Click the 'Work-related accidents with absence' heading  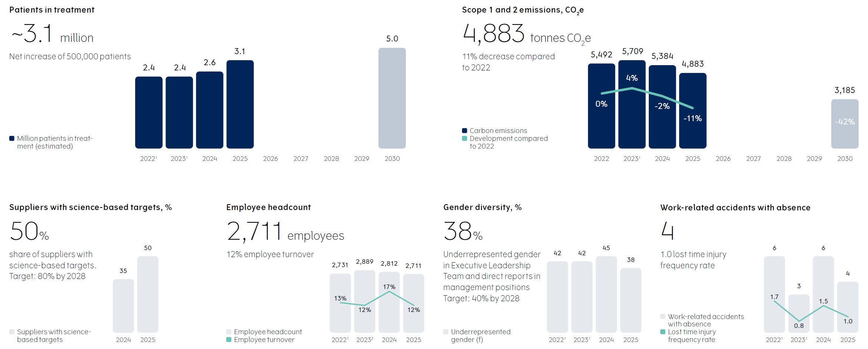click(735, 208)
